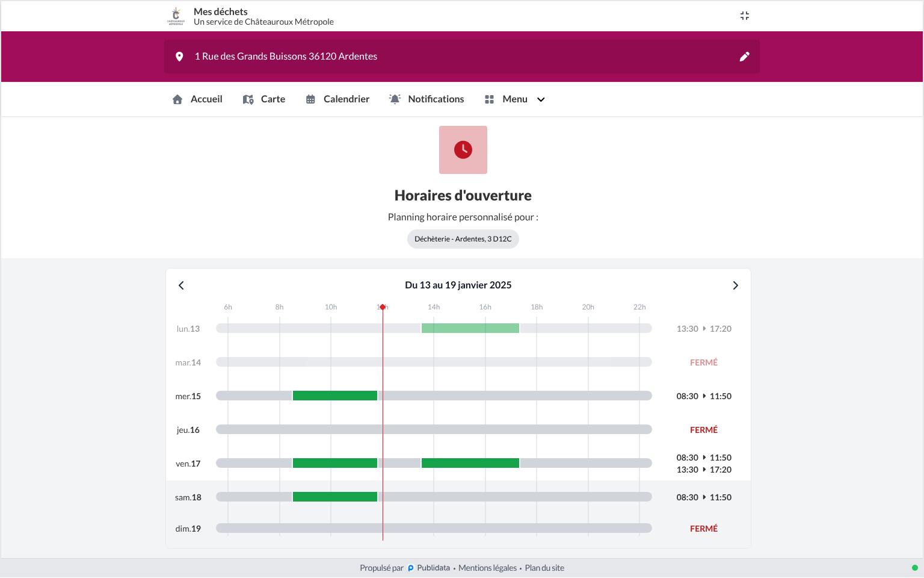924x578 pixels.
Task: Go to previous week arrow
Action: point(181,285)
